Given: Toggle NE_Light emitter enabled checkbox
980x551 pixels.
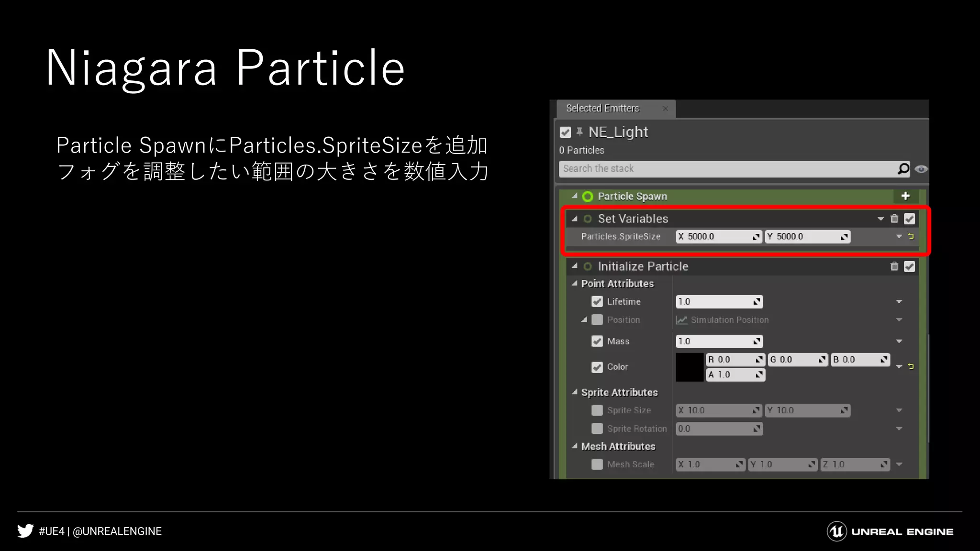Looking at the screenshot, I should (565, 132).
